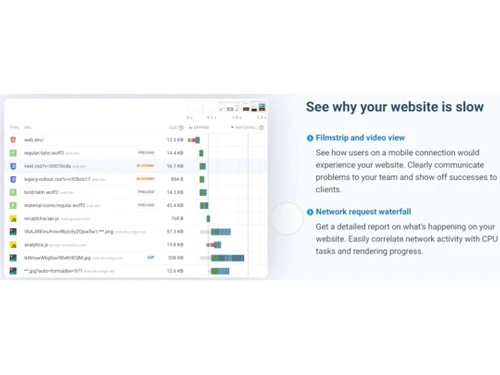Select the next.css request URL
This screenshot has height=375, width=500.
tap(47, 166)
